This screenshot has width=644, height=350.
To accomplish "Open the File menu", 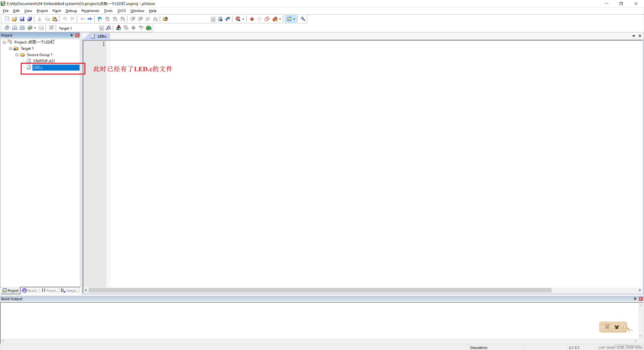I will (6, 11).
